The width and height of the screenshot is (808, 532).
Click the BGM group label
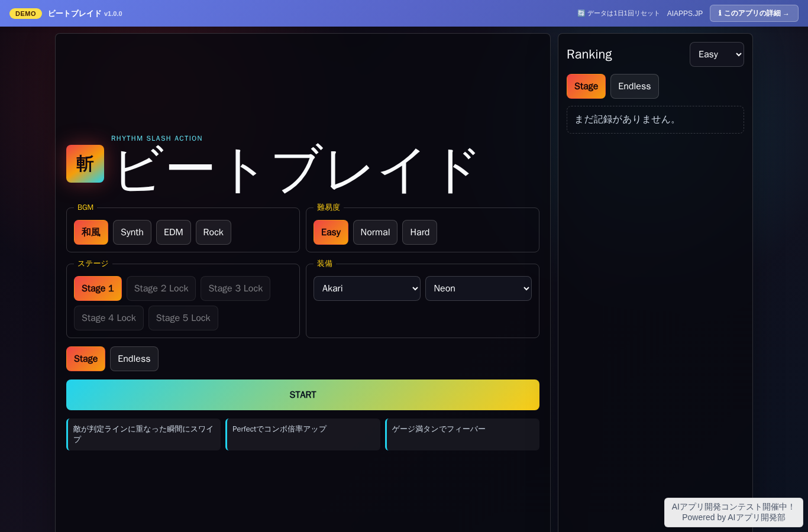click(x=85, y=207)
